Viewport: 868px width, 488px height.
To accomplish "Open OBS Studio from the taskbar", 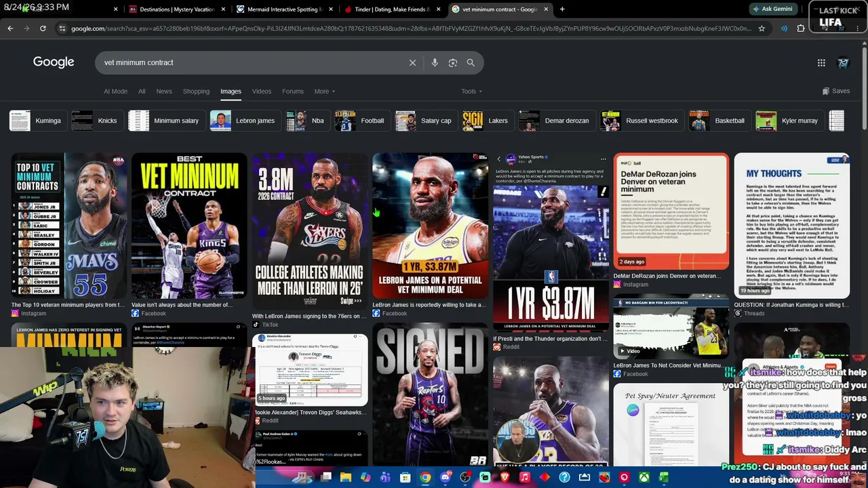I will click(465, 477).
